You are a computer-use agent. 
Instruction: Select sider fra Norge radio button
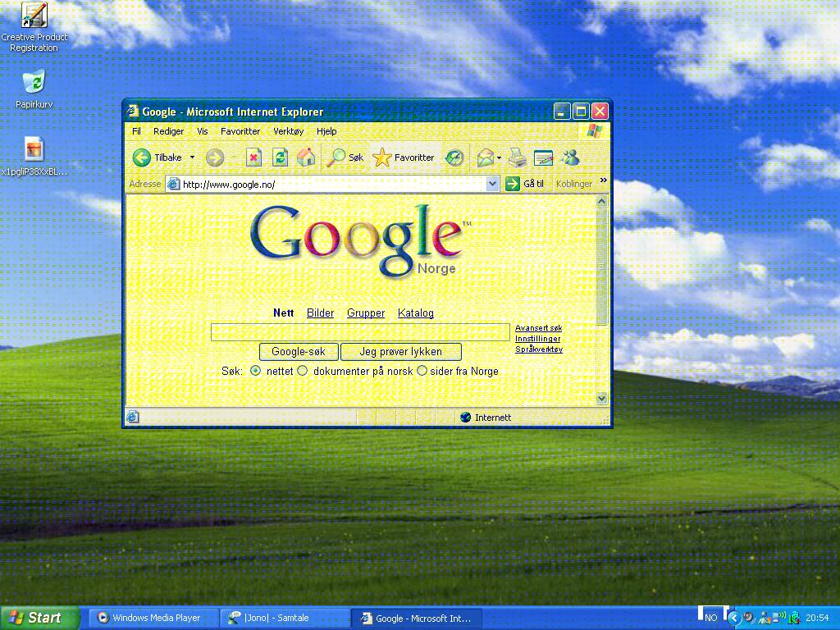(x=422, y=371)
